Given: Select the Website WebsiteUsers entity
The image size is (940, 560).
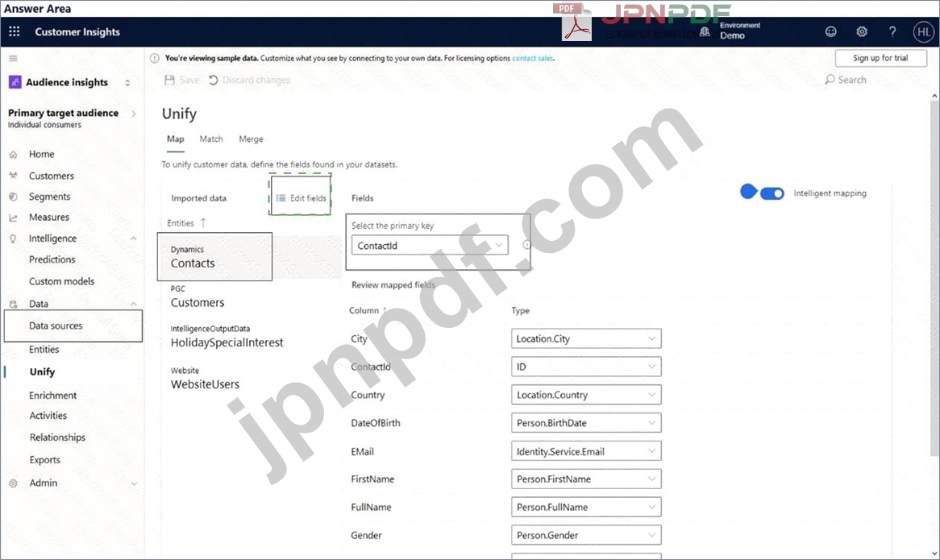Looking at the screenshot, I should click(x=205, y=379).
